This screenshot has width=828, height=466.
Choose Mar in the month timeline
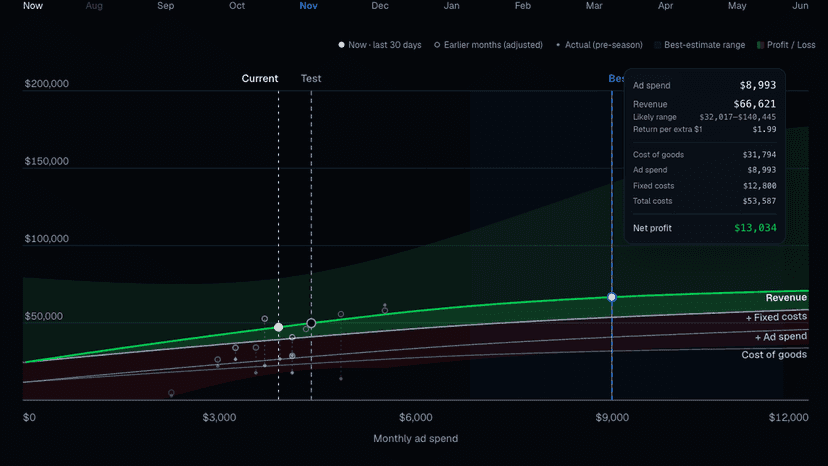pos(594,6)
